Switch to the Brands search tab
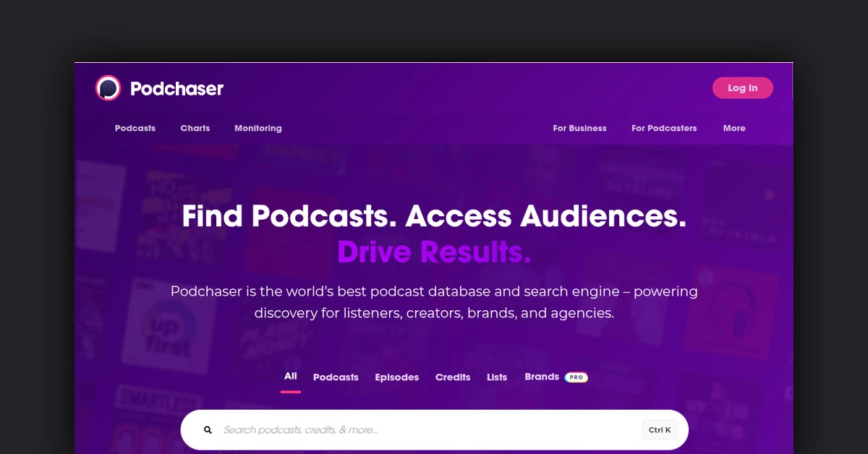 click(x=542, y=377)
